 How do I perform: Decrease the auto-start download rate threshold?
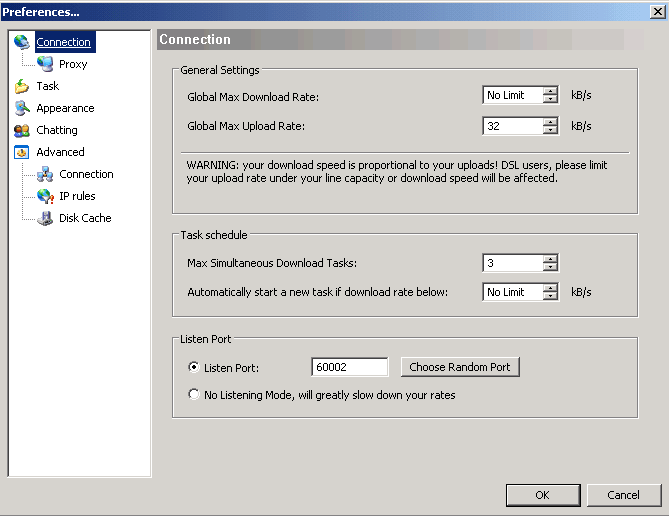coord(550,296)
